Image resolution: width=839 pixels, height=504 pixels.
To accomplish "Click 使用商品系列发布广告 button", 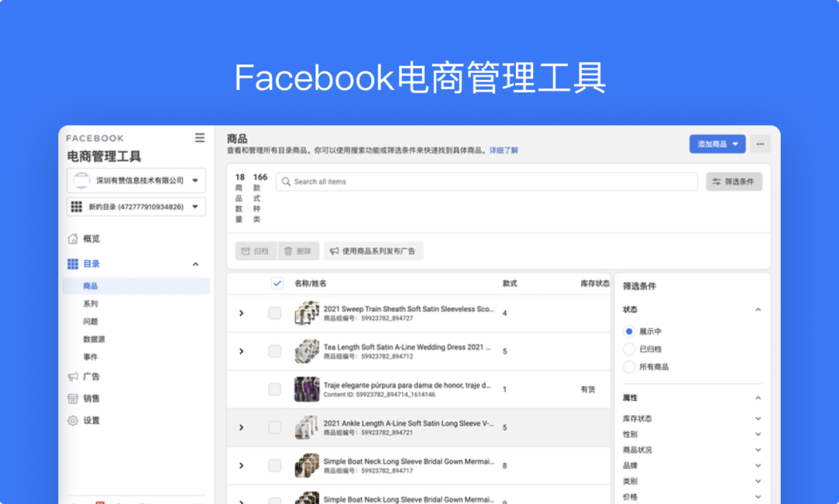I will coord(374,251).
